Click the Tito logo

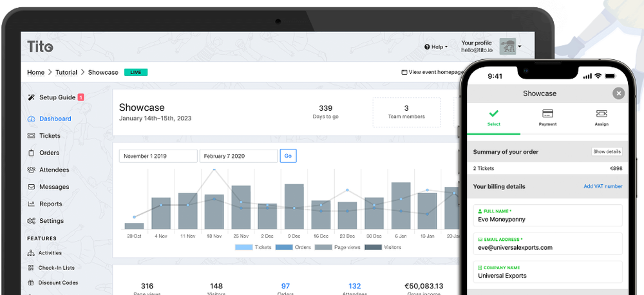pos(40,46)
